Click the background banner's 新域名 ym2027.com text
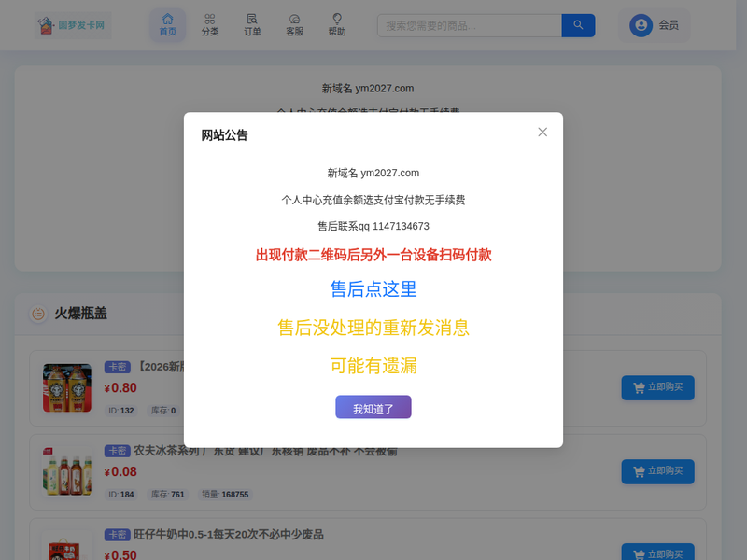Screen dimensions: 747x560 367,89
